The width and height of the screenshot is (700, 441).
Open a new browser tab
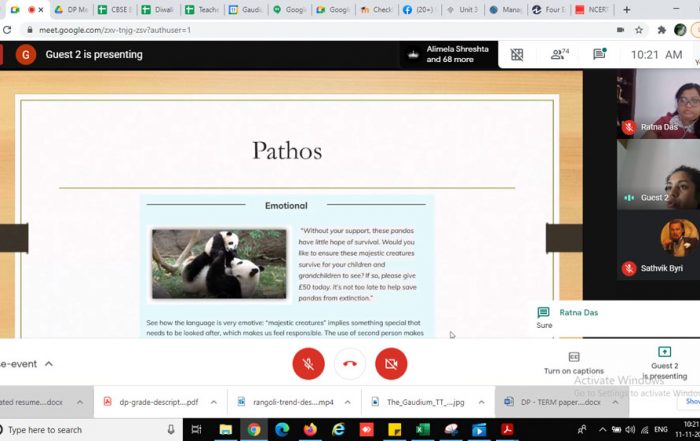626,9
